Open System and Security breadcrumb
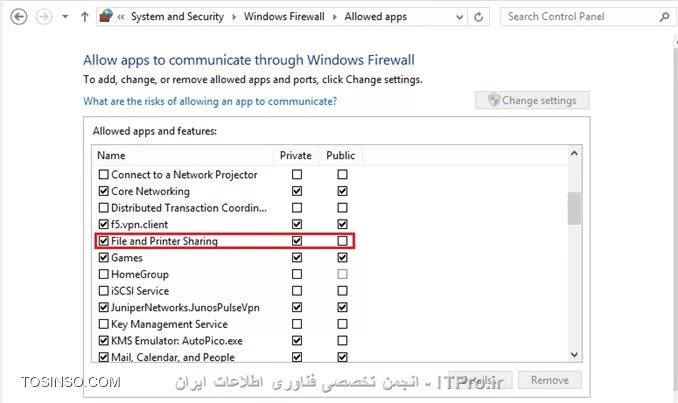678x403 pixels. (x=177, y=16)
